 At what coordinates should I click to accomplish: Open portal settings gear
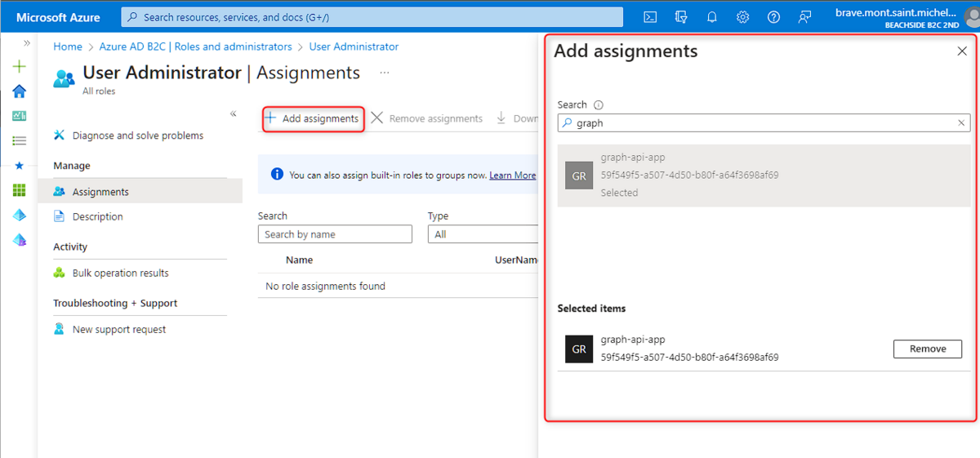(x=743, y=17)
